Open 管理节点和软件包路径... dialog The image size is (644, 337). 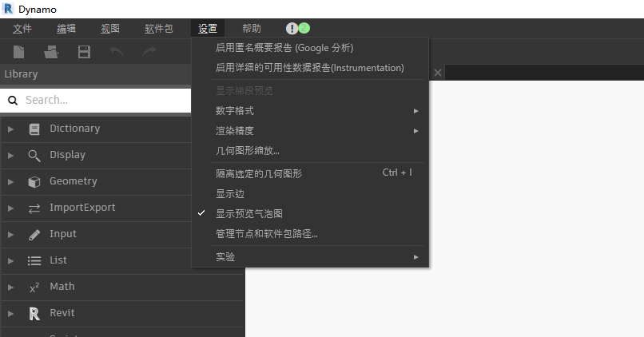point(310,234)
